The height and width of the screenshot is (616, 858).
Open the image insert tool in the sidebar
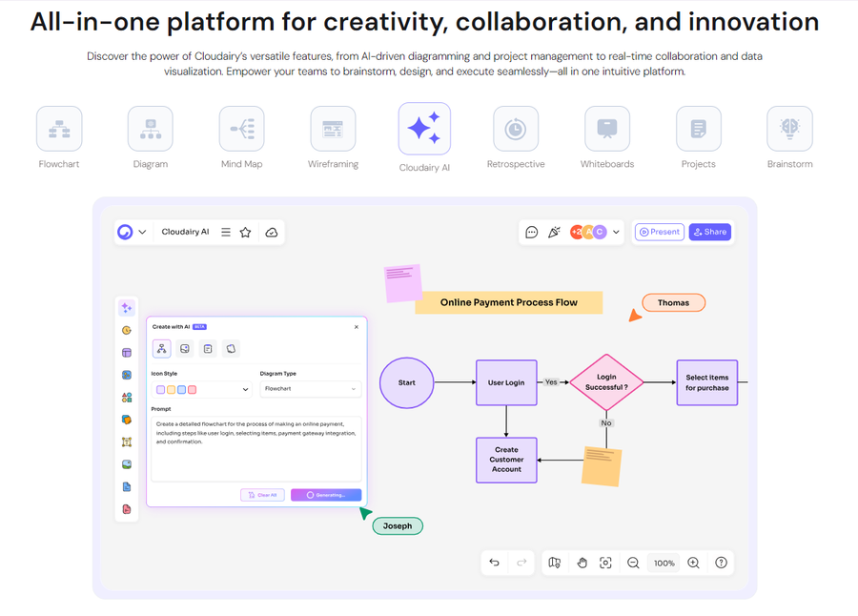127,464
